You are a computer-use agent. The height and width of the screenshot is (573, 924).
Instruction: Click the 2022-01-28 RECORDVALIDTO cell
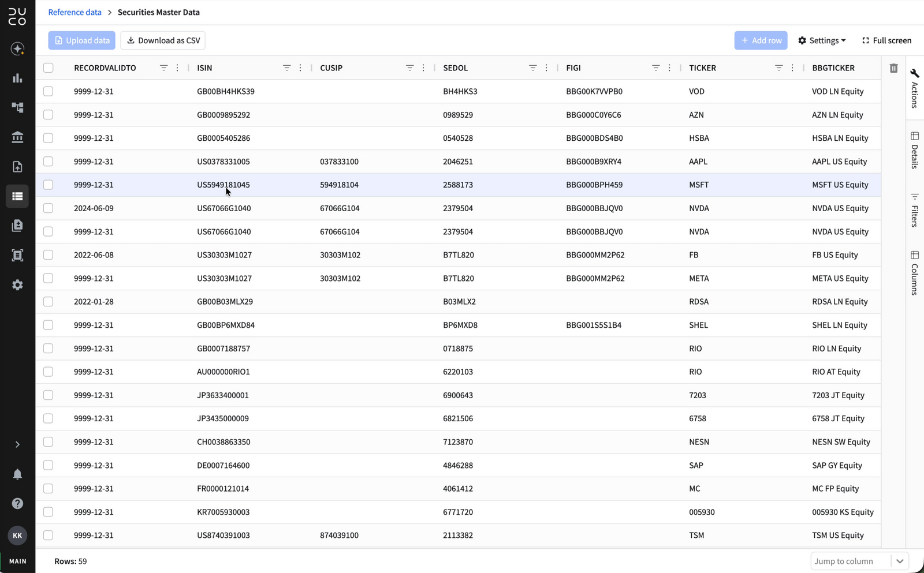pos(94,302)
